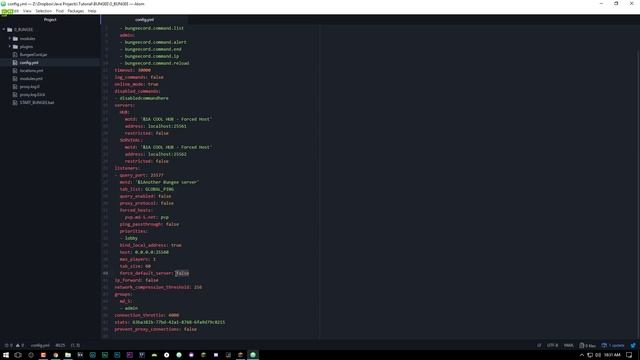
Task: Open the Windows Start menu
Action: (6, 355)
